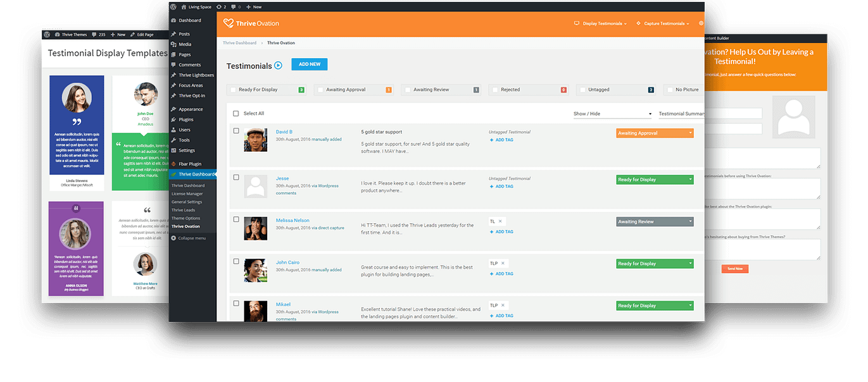
Task: Open David B's Awaiting Approval status dropdown
Action: [655, 133]
